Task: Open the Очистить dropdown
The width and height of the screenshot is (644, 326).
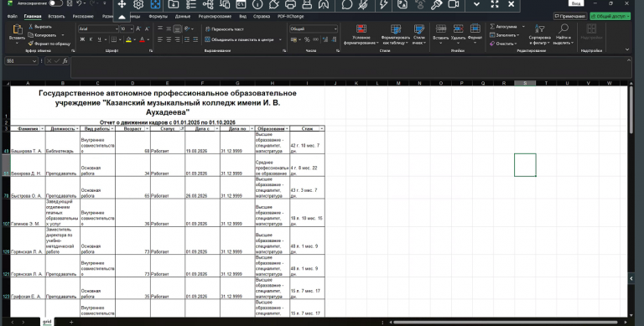Action: tap(503, 44)
